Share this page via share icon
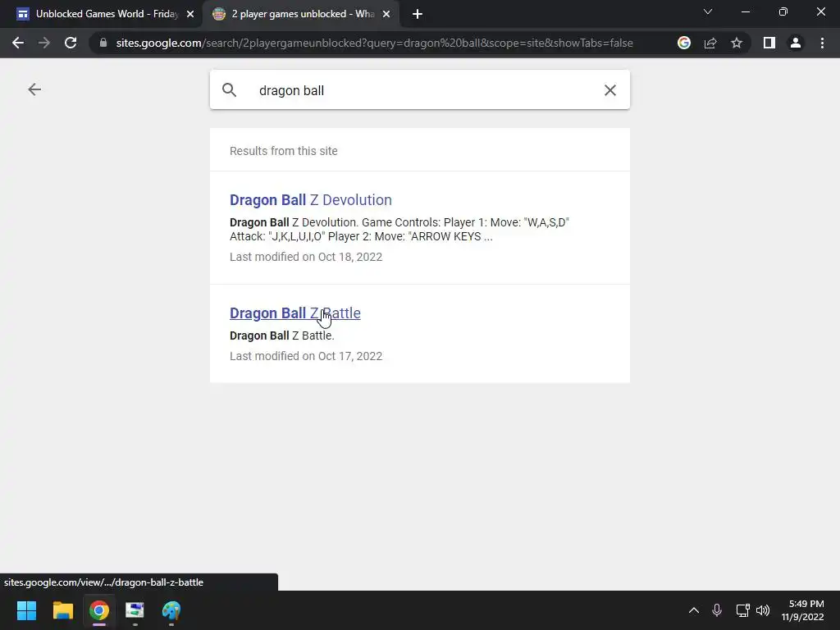Screen dimensions: 840x630 [710, 43]
